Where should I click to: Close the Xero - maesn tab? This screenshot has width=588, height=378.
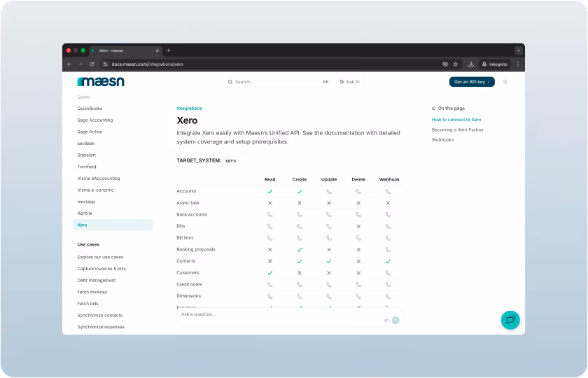pos(157,50)
